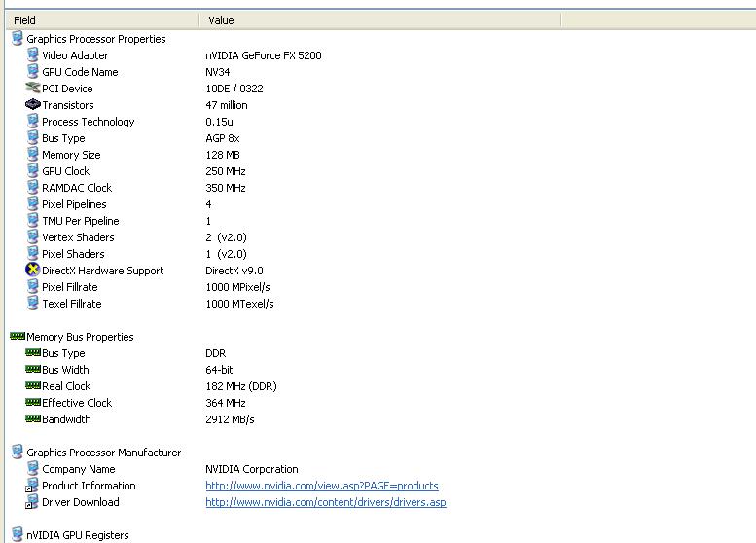
Task: Select the Graphics Processor Properties group
Action: (x=95, y=39)
